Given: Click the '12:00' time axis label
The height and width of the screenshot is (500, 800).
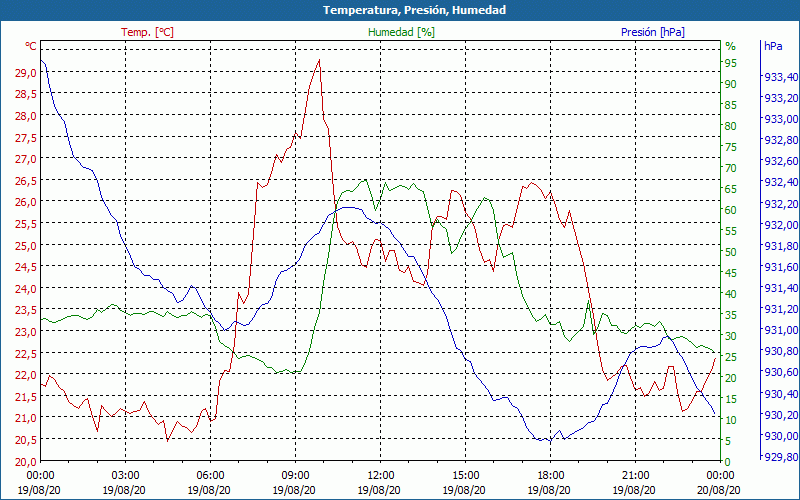Looking at the screenshot, I should coord(380,476).
